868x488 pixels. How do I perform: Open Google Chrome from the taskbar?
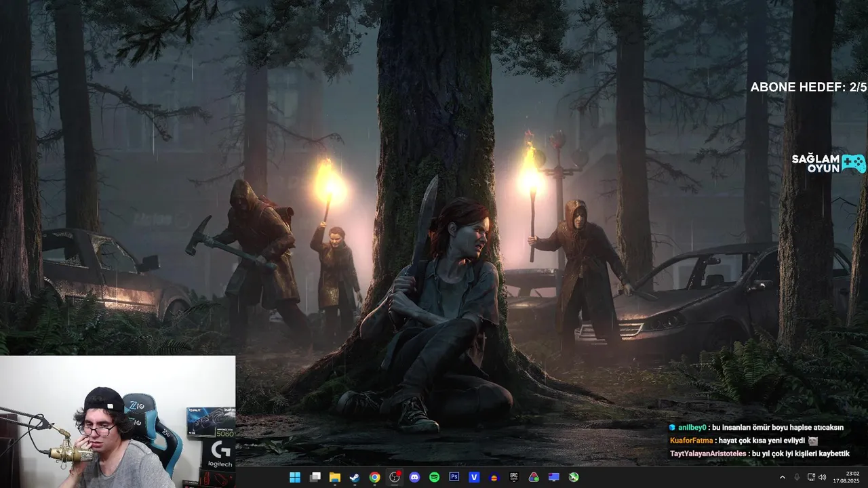tap(374, 477)
